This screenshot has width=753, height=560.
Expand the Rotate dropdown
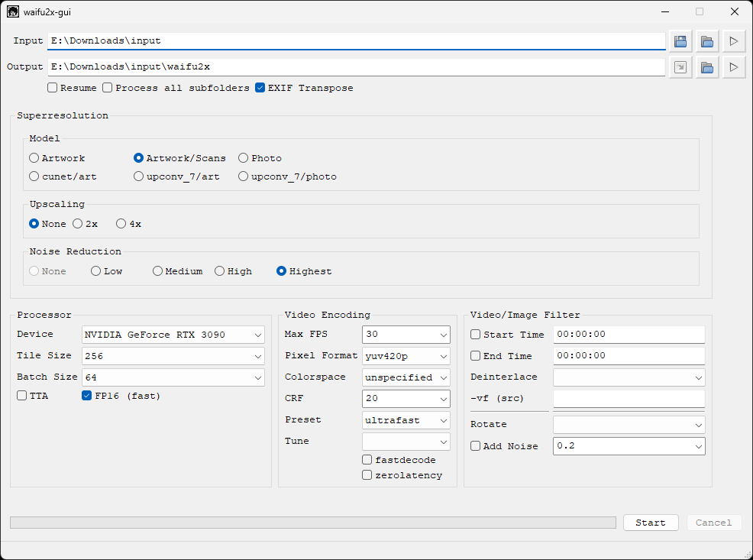coord(628,425)
